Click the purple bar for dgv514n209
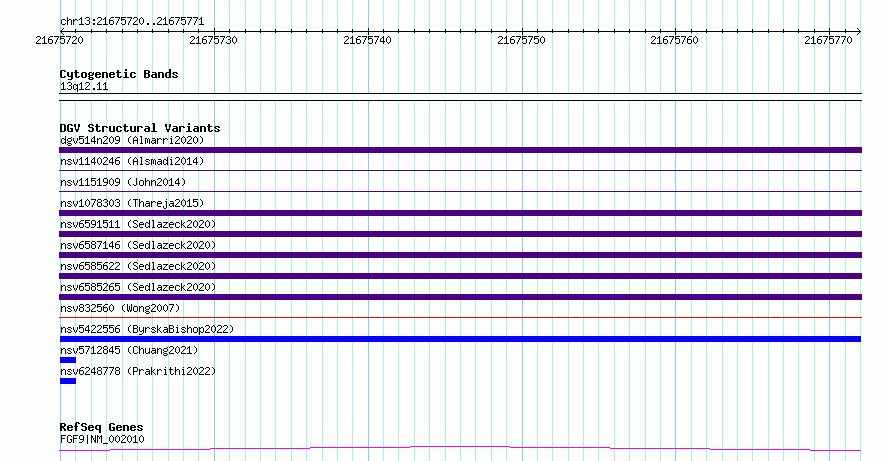The height and width of the screenshot is (461, 890). pos(460,150)
